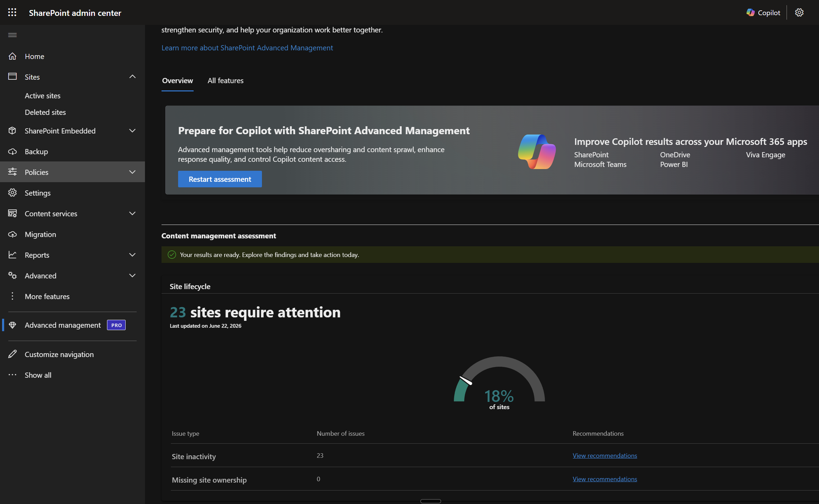Click the SharePoint Embedded cube icon

[x=12, y=131]
